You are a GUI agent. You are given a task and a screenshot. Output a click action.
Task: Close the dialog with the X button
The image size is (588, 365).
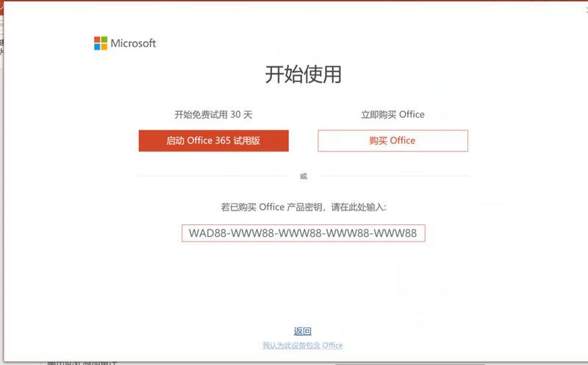587,10
